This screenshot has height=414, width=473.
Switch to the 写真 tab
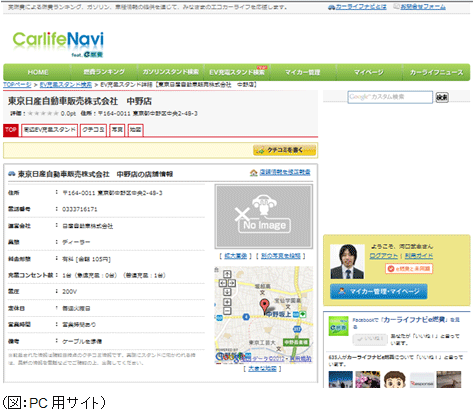[117, 130]
